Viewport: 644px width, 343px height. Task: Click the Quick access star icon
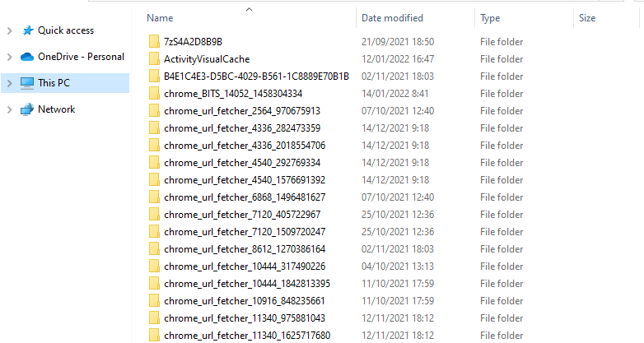click(x=27, y=30)
